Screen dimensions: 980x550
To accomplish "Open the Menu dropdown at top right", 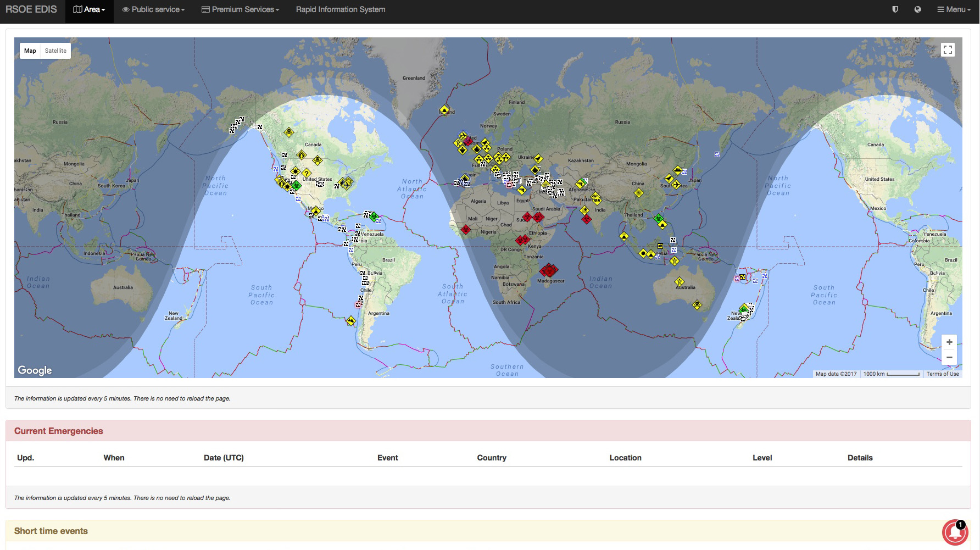I will click(x=954, y=9).
